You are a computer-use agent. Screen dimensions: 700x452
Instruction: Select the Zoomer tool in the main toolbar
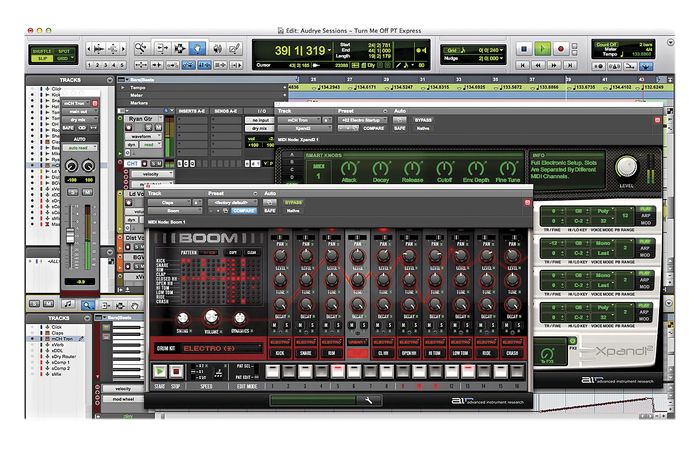(x=142, y=48)
